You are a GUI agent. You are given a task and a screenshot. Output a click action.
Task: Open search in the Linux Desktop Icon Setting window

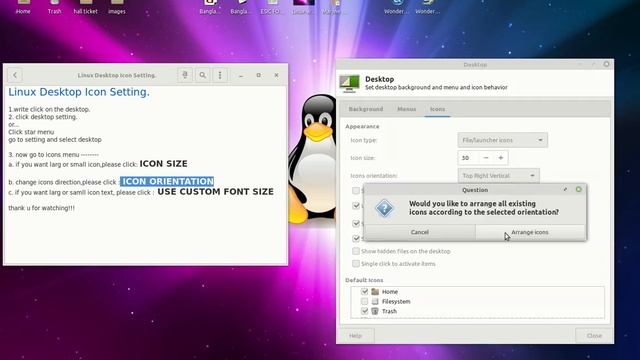click(202, 75)
